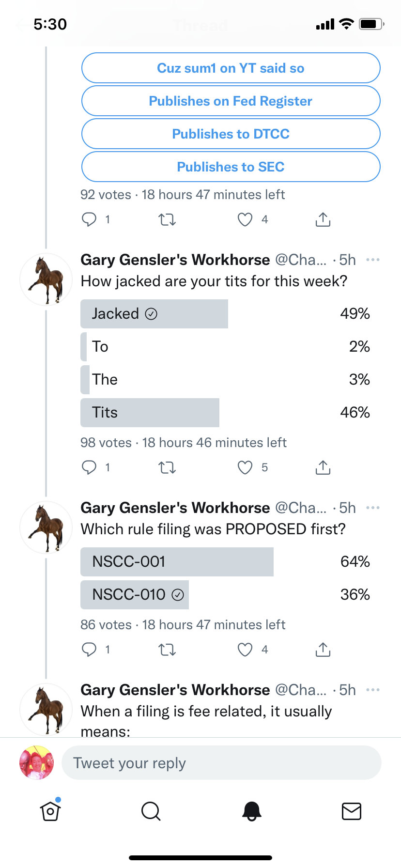Go to Home tab in bottom bar
Viewport: 401px width, 868px height.
50,811
